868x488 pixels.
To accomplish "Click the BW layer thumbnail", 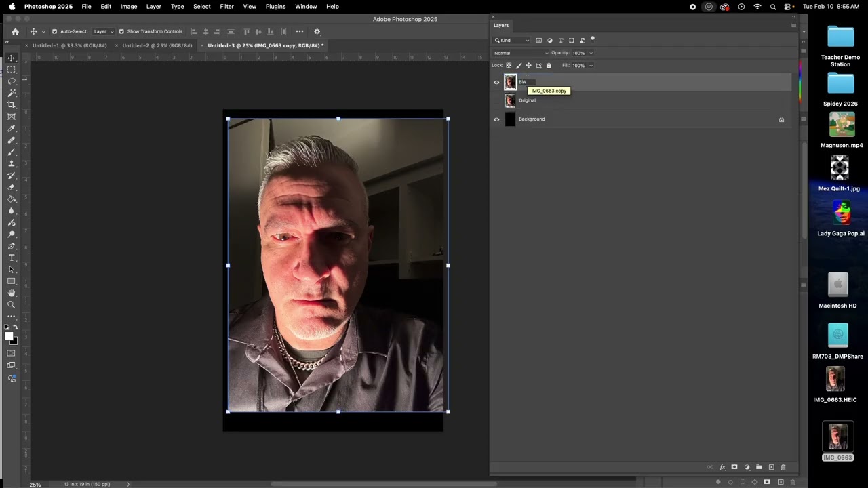I will 510,83.
